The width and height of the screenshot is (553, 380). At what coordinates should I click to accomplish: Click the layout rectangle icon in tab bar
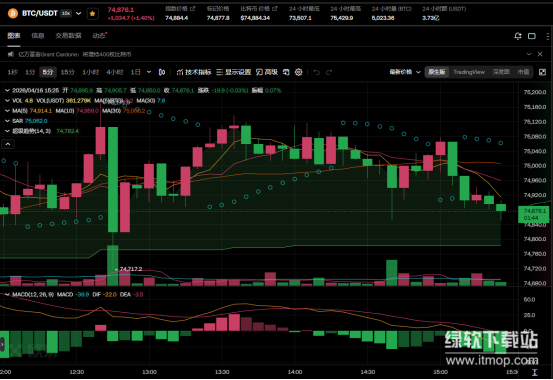point(532,36)
